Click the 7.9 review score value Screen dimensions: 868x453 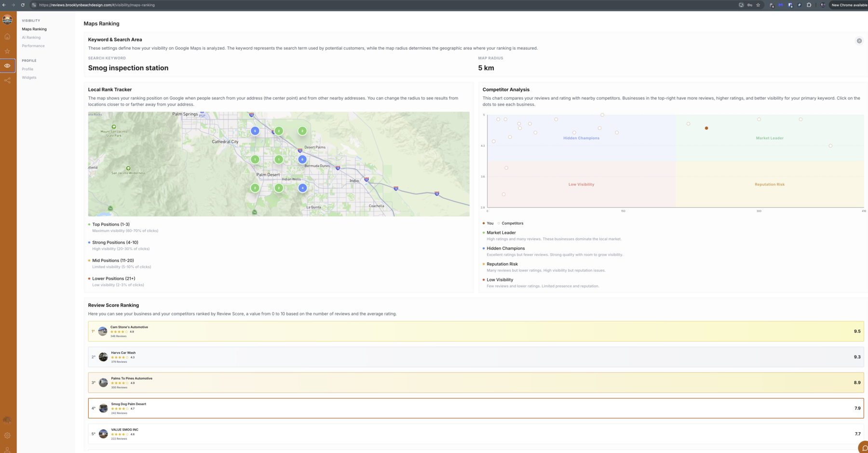(857, 408)
